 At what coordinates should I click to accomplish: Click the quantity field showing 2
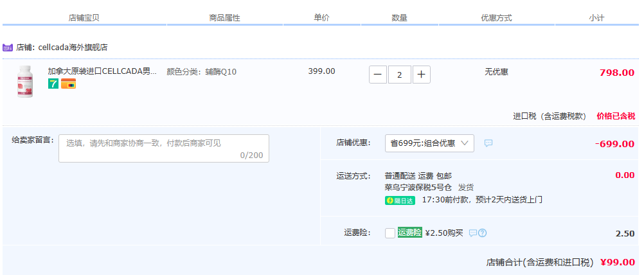click(x=400, y=75)
